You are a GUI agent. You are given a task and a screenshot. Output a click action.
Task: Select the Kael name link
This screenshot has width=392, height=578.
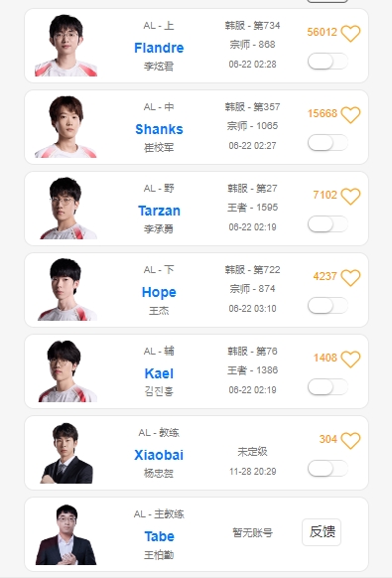[159, 373]
